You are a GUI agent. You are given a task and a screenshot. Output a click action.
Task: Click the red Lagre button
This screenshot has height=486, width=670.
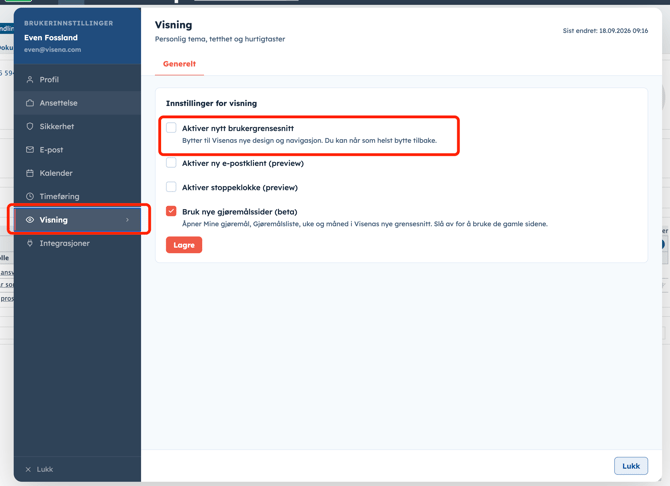tap(184, 245)
